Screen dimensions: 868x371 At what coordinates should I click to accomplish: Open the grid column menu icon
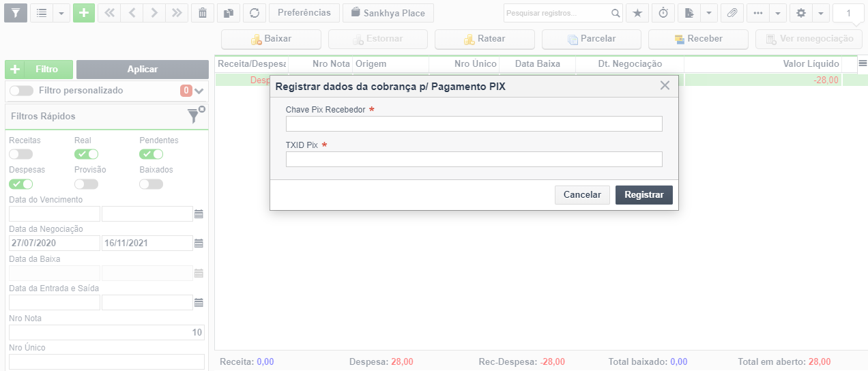(x=863, y=63)
